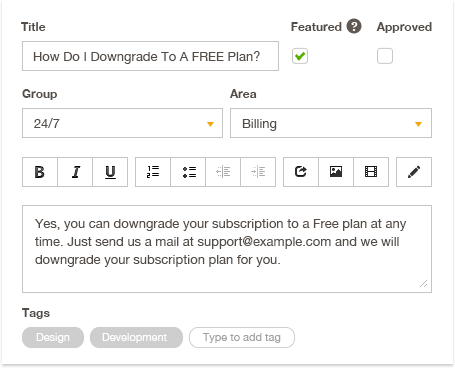Insert a numbered list
Image resolution: width=455 pixels, height=368 pixels.
click(153, 172)
